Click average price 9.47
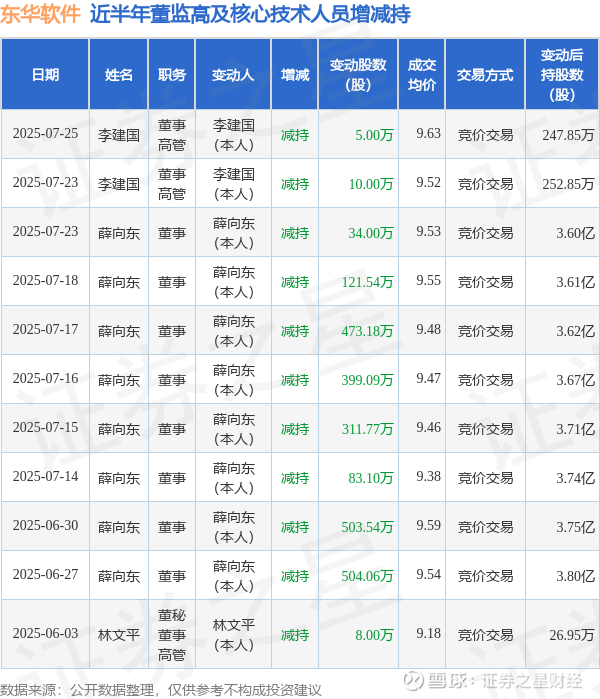The height and width of the screenshot is (699, 600). pos(428,379)
